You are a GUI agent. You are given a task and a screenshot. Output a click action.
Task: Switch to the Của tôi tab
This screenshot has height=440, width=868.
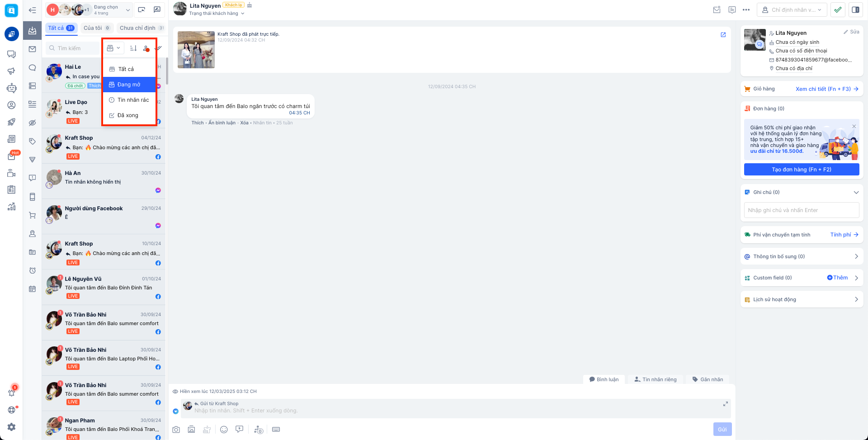point(96,28)
